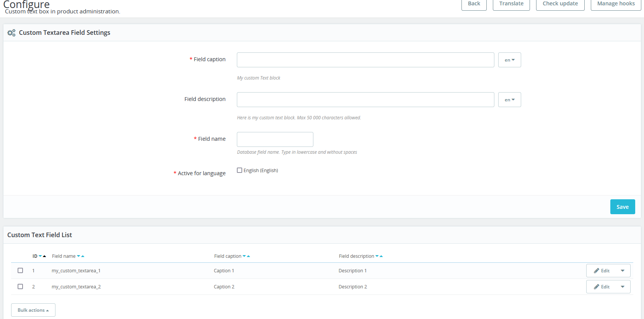Image resolution: width=644 pixels, height=319 pixels.
Task: Focus the Field description input
Action: coord(365,100)
